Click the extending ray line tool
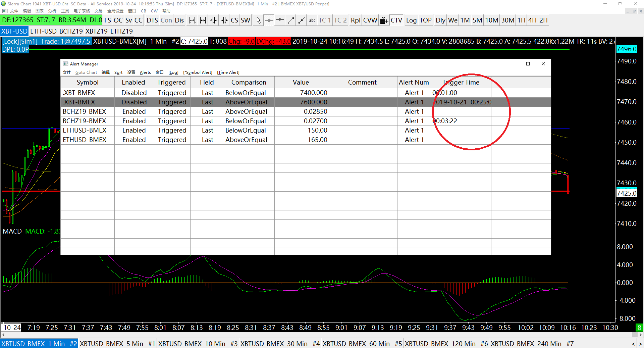The height and width of the screenshot is (348, 644). click(x=301, y=20)
